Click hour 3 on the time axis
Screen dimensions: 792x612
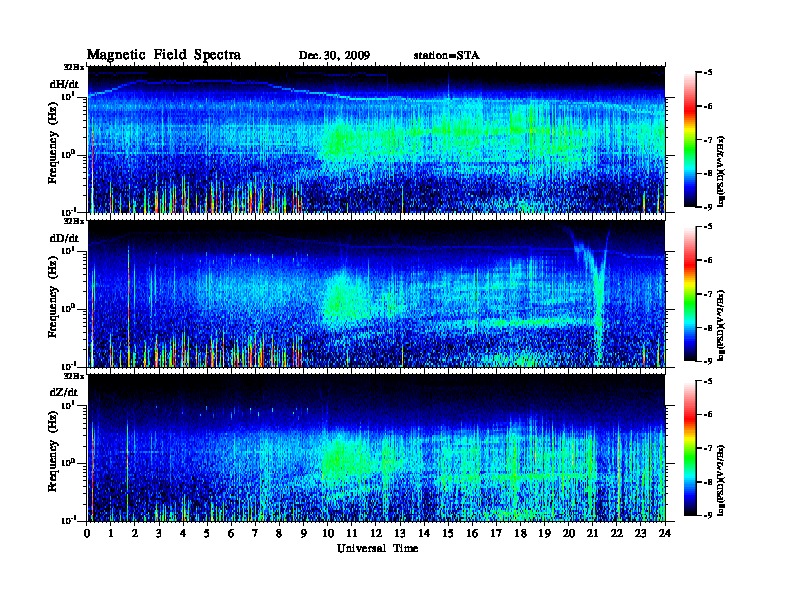coord(159,534)
